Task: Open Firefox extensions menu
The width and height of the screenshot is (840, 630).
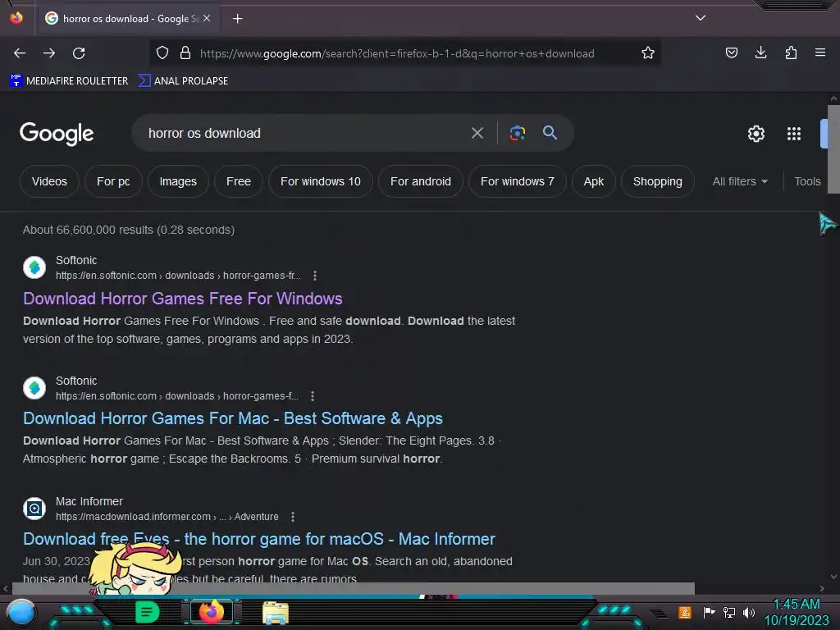Action: (x=791, y=52)
